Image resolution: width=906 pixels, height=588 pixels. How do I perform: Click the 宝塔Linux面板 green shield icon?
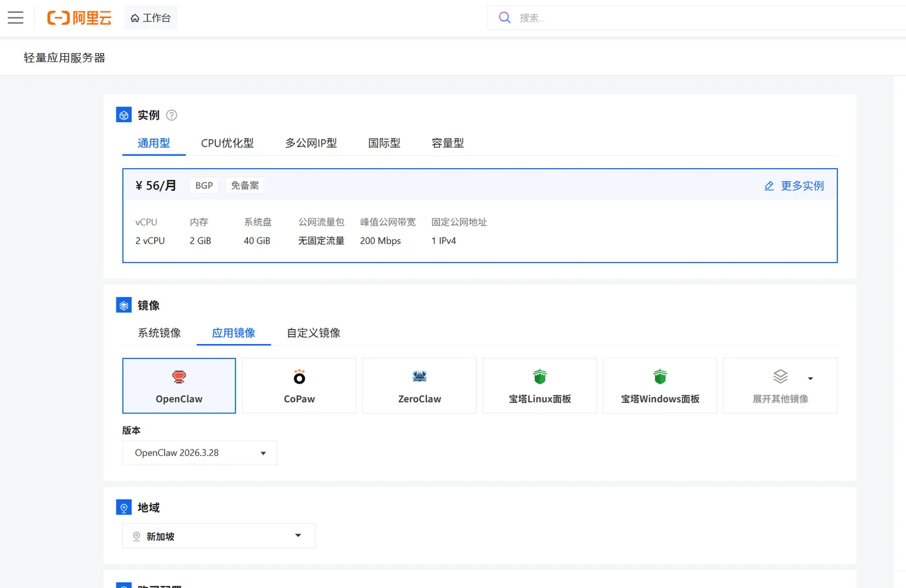click(x=540, y=376)
